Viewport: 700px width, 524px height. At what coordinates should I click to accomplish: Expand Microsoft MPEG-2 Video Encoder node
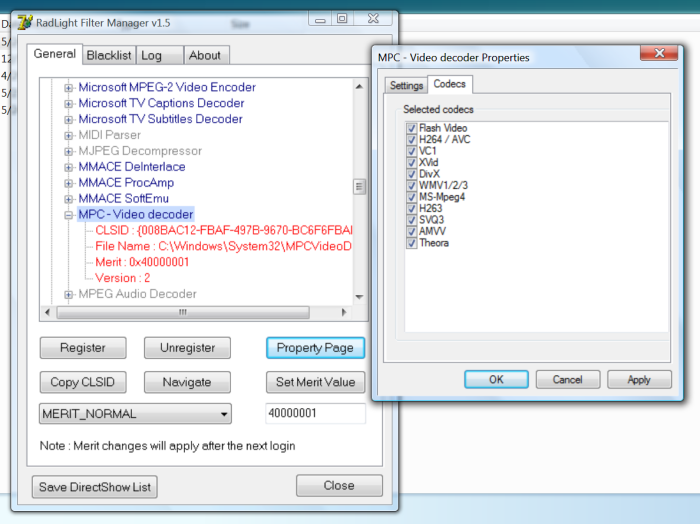(x=68, y=88)
